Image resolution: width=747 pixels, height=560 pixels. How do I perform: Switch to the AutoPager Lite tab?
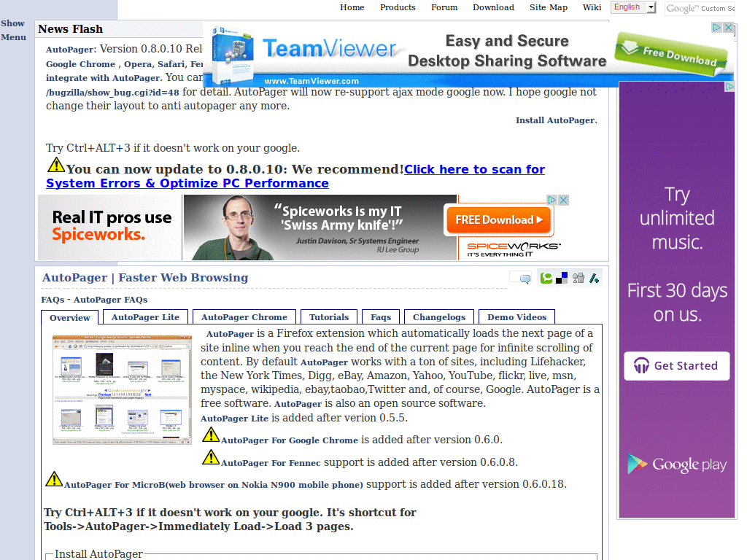pyautogui.click(x=145, y=317)
